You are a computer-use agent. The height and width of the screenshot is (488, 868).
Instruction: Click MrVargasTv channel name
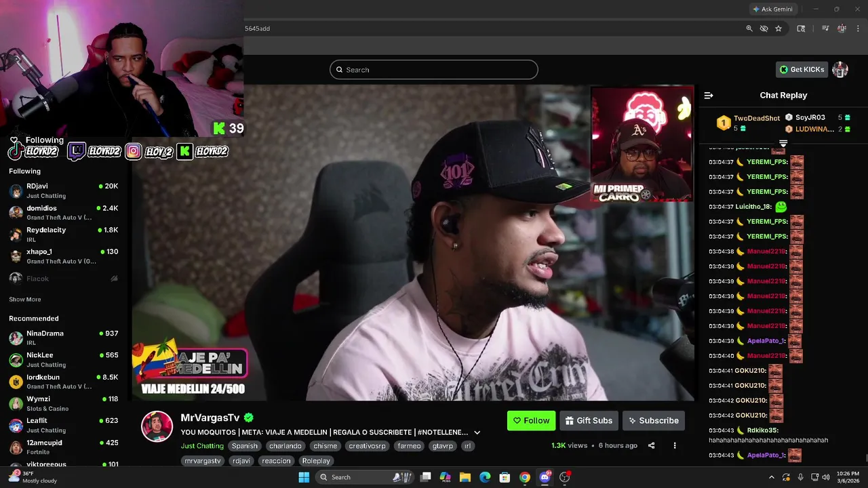coord(210,418)
